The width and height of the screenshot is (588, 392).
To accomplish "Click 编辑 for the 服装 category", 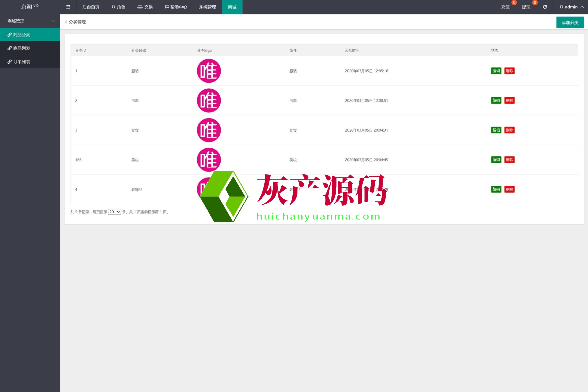I will tap(496, 71).
